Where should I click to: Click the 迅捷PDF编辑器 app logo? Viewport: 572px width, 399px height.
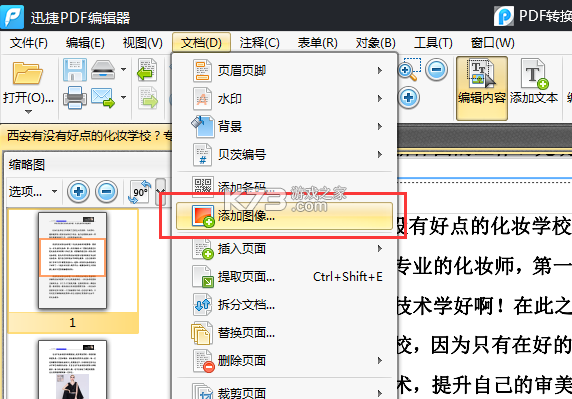pos(12,17)
